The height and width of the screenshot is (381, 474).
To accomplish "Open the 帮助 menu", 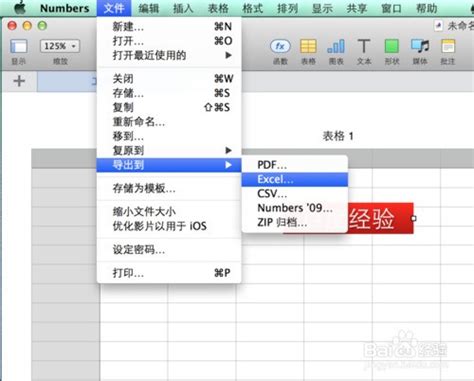I will [427, 8].
